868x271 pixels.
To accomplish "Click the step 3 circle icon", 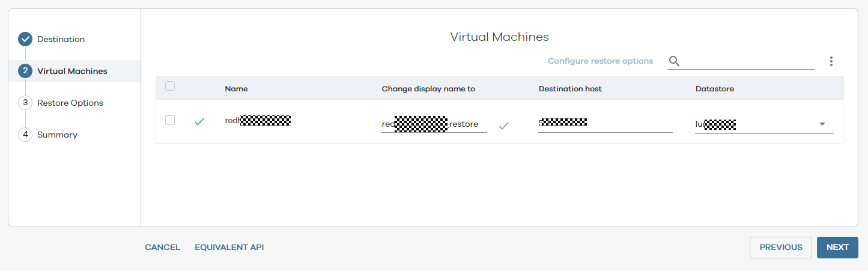I will (25, 103).
